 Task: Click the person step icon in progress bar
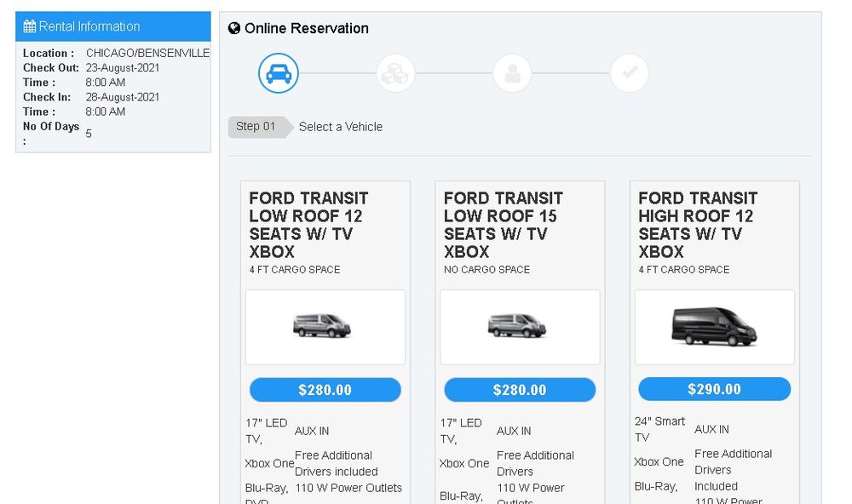point(512,74)
